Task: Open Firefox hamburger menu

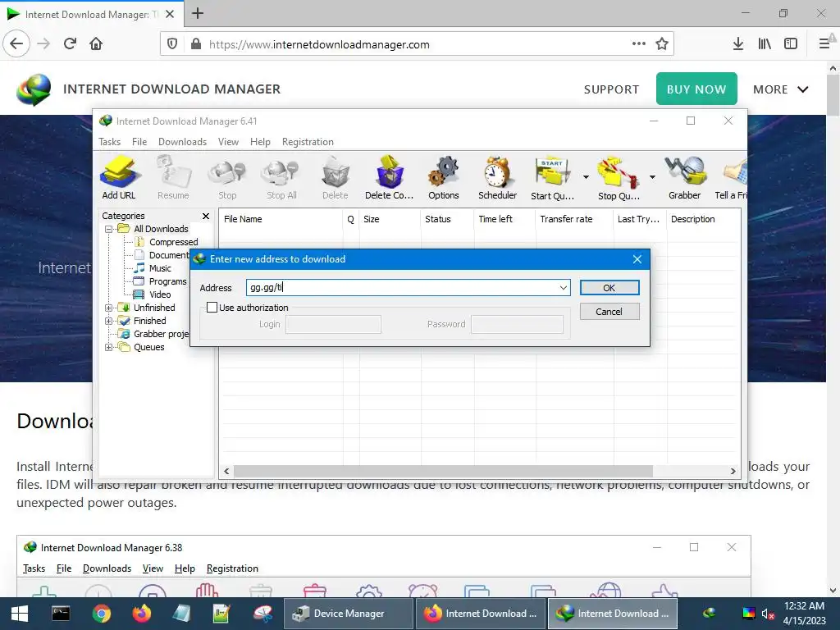Action: (x=824, y=44)
